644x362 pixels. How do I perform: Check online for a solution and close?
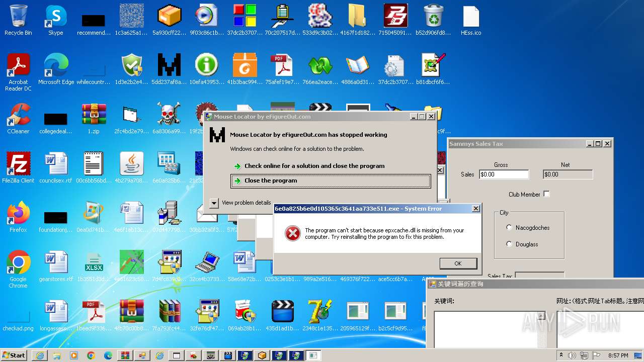[x=314, y=166]
